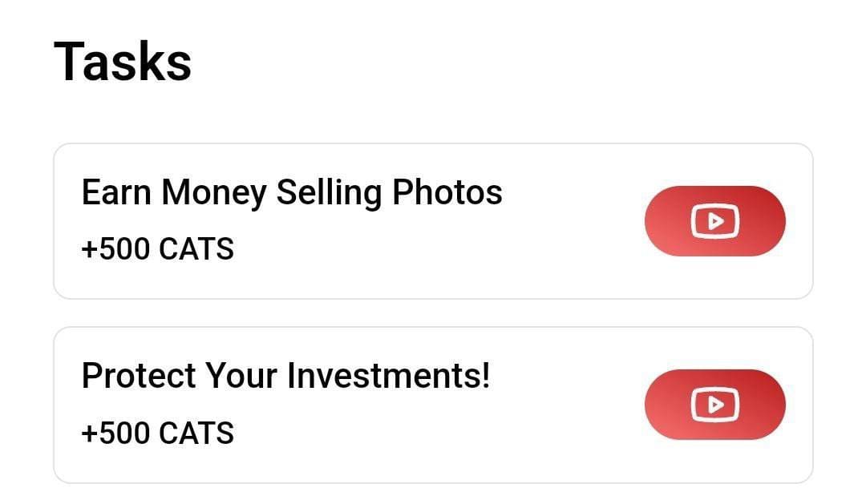
Task: Click the +500 CATS reward label on the first card
Action: (x=158, y=249)
